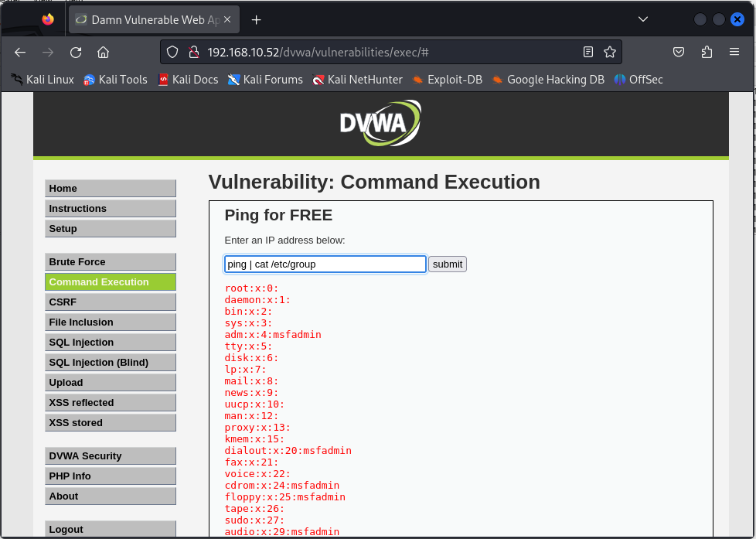Viewport: 756px width, 539px height.
Task: Close the browser window
Action: [737, 19]
